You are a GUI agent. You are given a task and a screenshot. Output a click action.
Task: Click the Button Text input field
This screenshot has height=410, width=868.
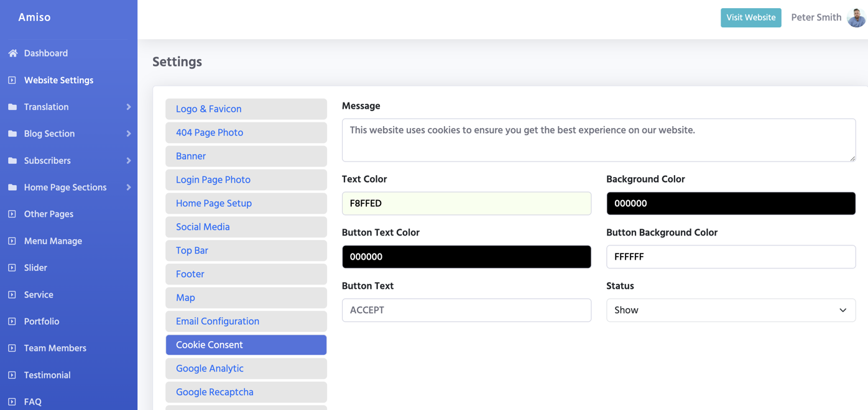point(466,310)
